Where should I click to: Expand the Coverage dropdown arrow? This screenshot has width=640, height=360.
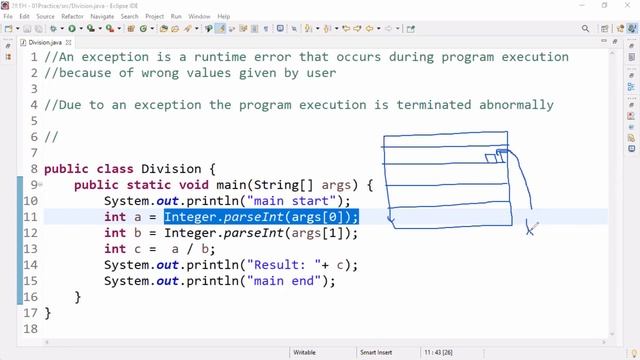coord(100,29)
